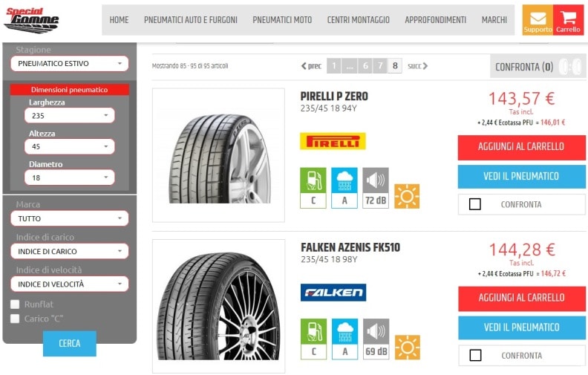Enable the Runflat checkbox

tap(15, 304)
